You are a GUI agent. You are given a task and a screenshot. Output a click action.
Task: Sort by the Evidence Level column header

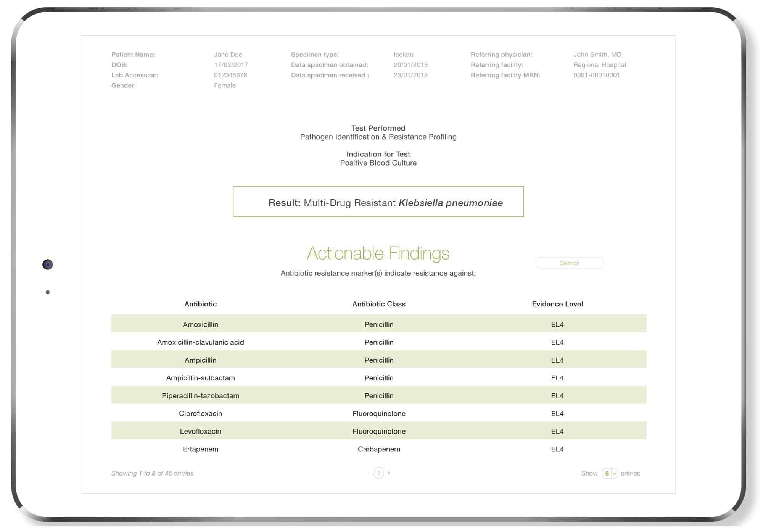[x=557, y=304]
